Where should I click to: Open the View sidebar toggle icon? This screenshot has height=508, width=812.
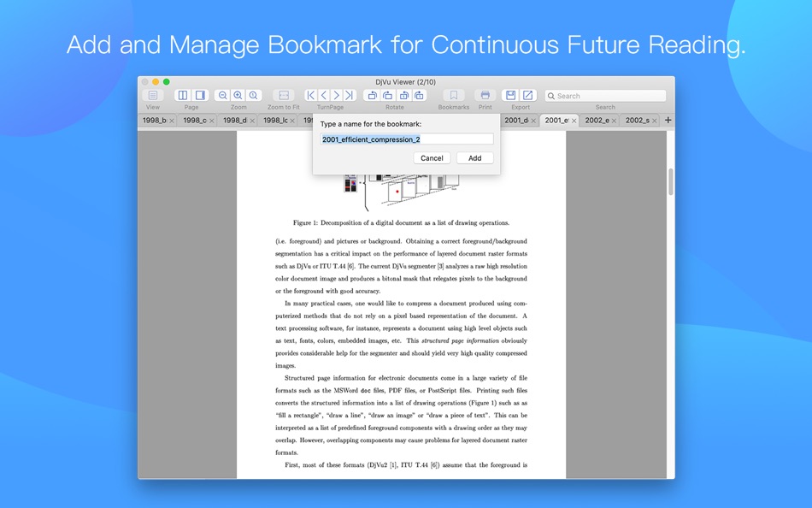click(x=153, y=96)
